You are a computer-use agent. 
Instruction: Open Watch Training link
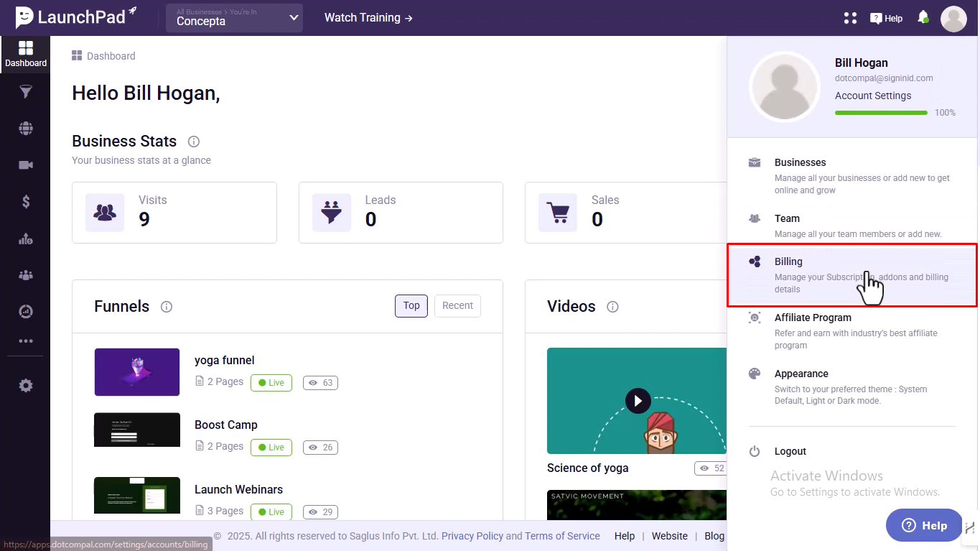[368, 17]
